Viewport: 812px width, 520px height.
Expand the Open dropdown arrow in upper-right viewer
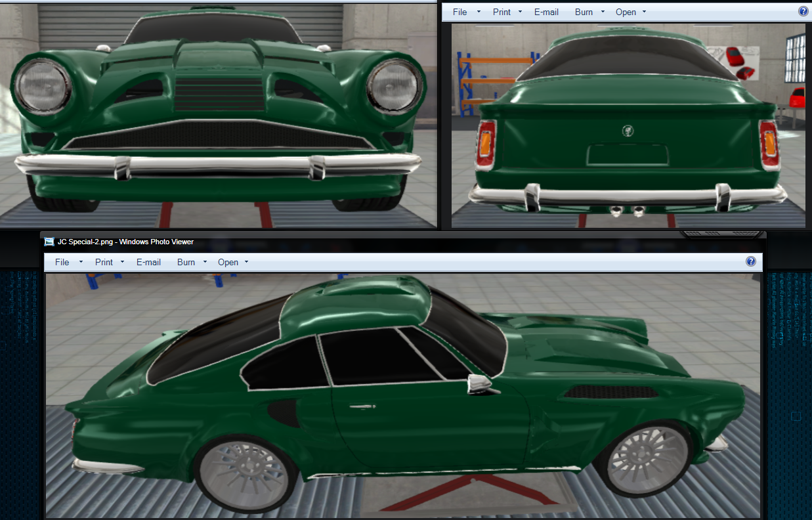645,12
